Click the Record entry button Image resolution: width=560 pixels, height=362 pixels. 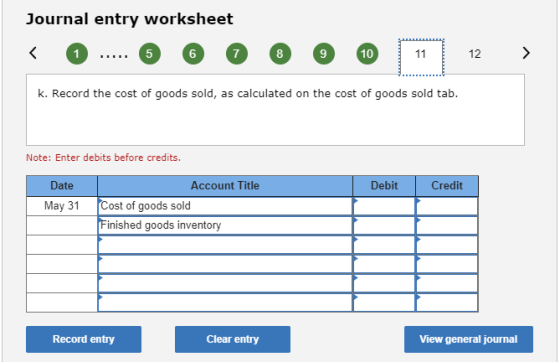[x=84, y=339]
